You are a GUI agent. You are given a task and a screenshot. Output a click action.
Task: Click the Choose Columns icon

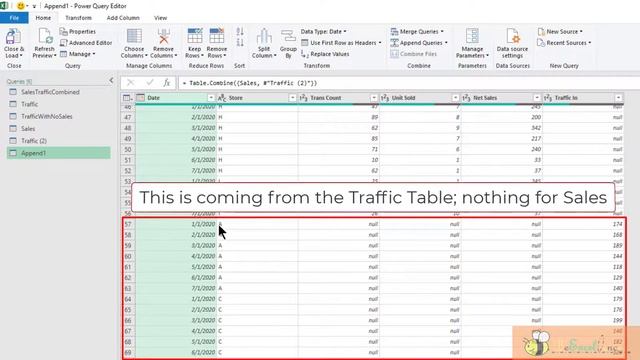coord(134,36)
